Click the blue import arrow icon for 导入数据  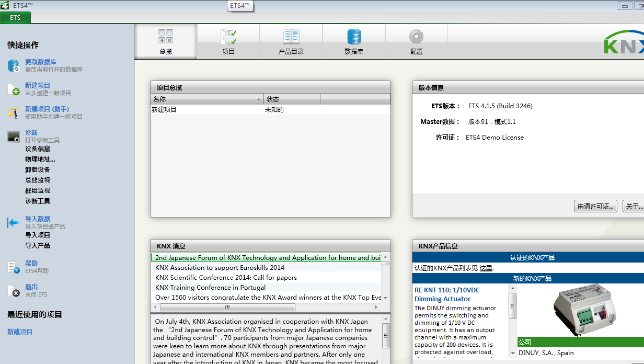coord(14,223)
